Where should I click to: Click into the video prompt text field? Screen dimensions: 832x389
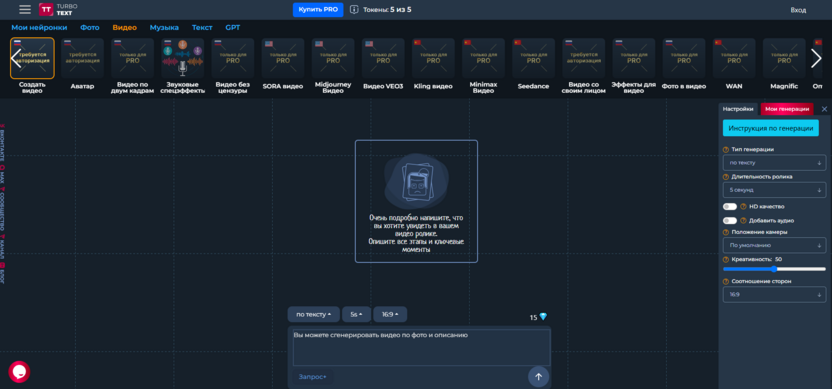pos(421,348)
